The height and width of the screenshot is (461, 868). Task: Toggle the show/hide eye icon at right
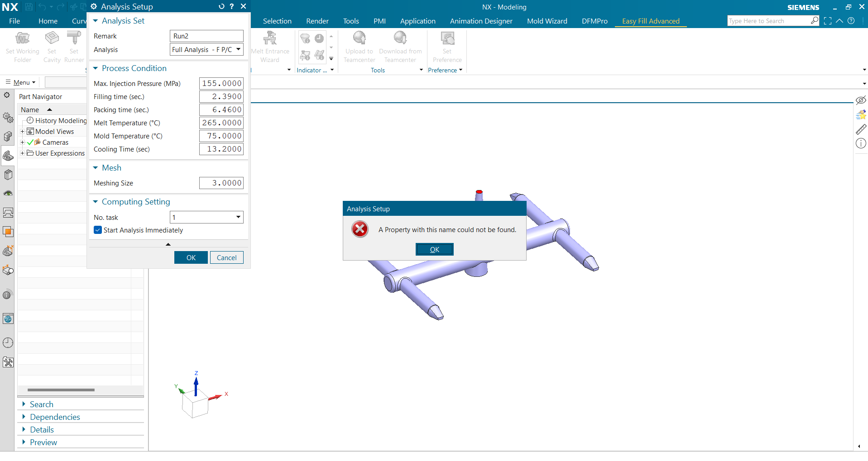(x=861, y=100)
